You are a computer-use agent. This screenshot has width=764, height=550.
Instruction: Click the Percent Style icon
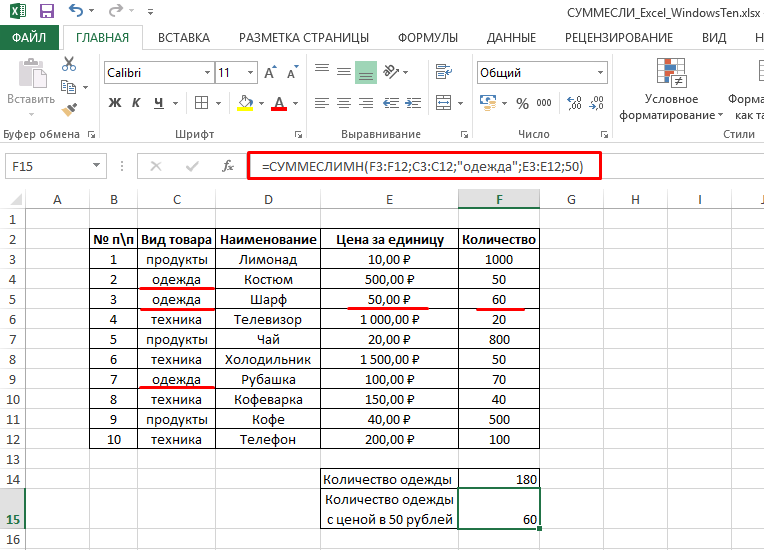tap(521, 103)
